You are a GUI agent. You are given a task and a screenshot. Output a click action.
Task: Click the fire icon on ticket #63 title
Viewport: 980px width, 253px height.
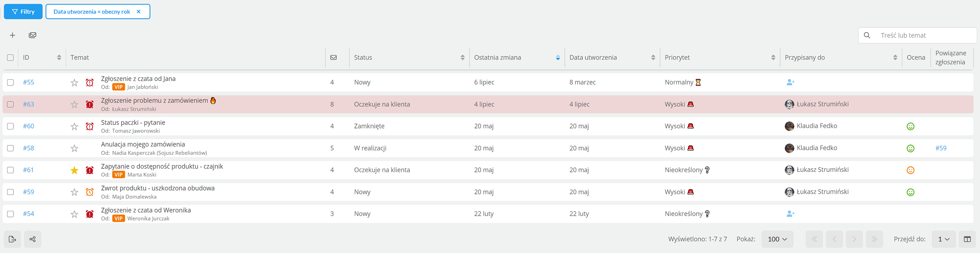pyautogui.click(x=213, y=100)
